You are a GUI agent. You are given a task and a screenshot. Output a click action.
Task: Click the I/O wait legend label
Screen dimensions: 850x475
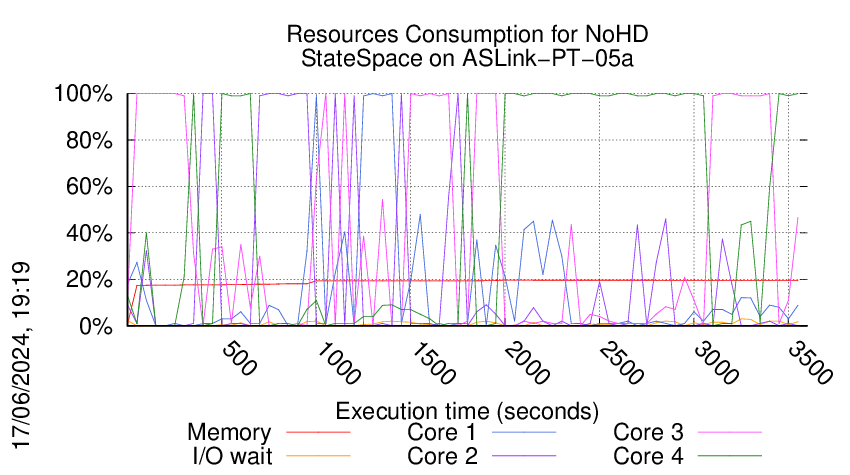(232, 456)
